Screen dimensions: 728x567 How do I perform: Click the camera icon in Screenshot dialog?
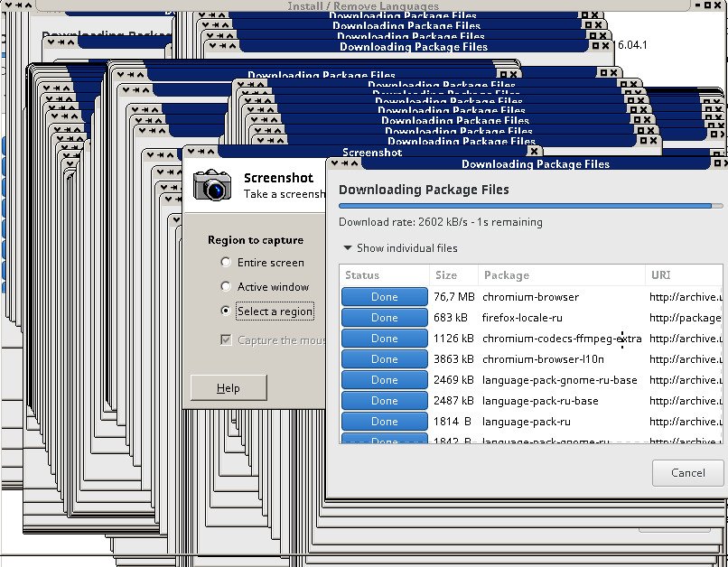212,184
